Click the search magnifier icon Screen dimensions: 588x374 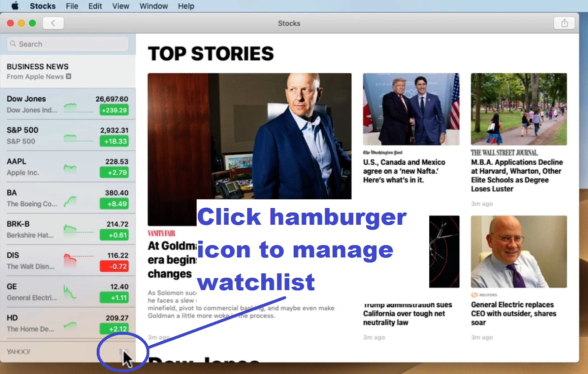(x=13, y=44)
